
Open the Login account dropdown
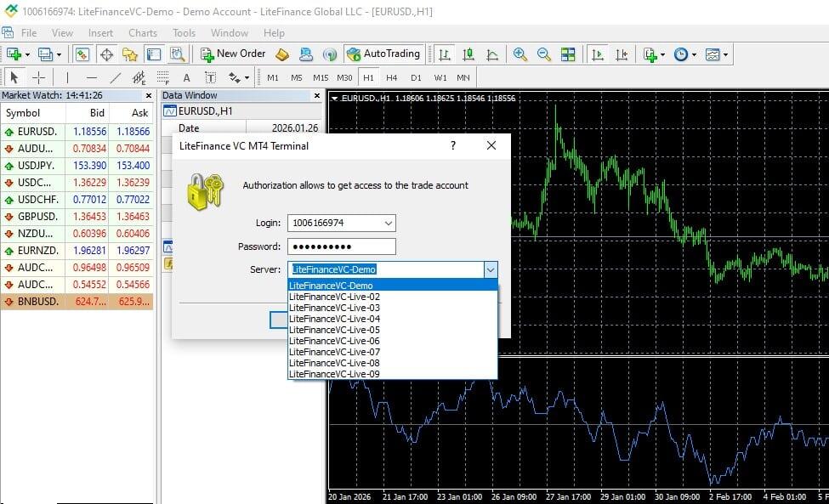pos(390,223)
